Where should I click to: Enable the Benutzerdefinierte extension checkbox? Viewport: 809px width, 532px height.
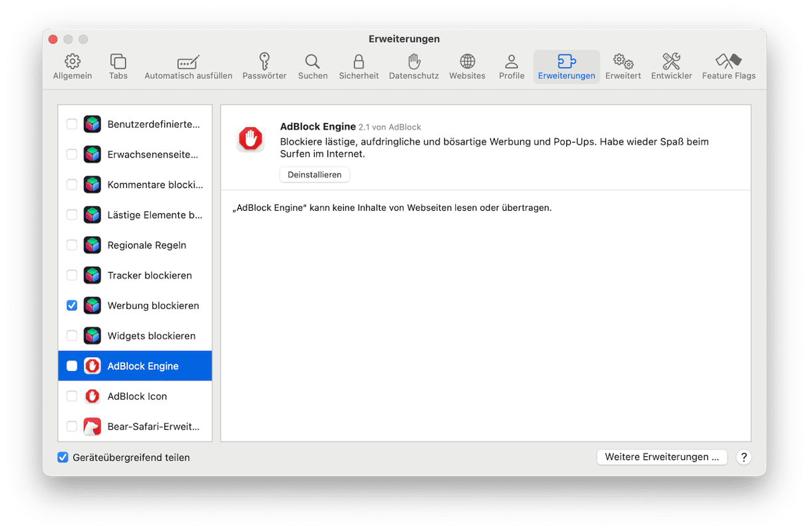(x=72, y=124)
